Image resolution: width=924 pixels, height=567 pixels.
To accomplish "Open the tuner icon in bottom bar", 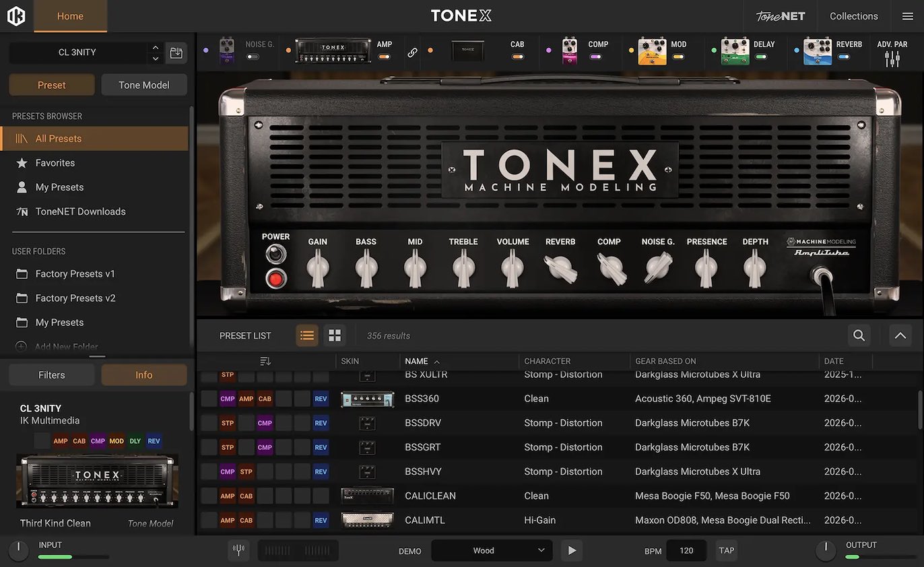I will click(238, 550).
